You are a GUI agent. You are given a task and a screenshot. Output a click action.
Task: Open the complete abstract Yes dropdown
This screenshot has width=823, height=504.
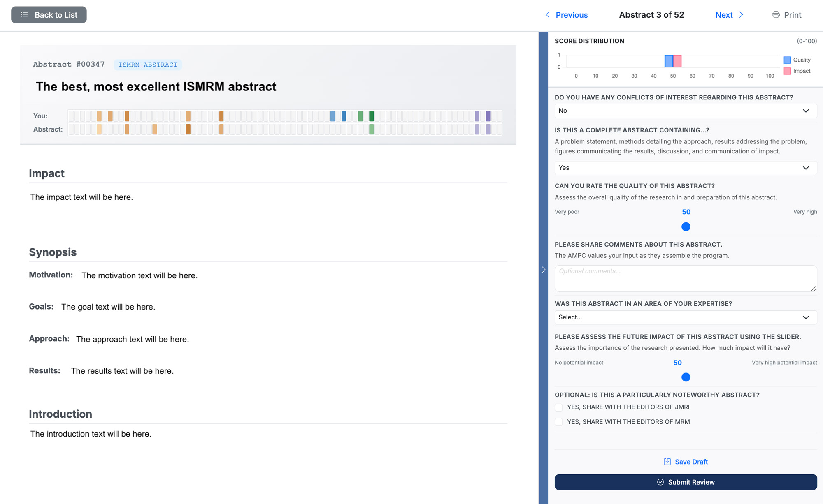(685, 168)
